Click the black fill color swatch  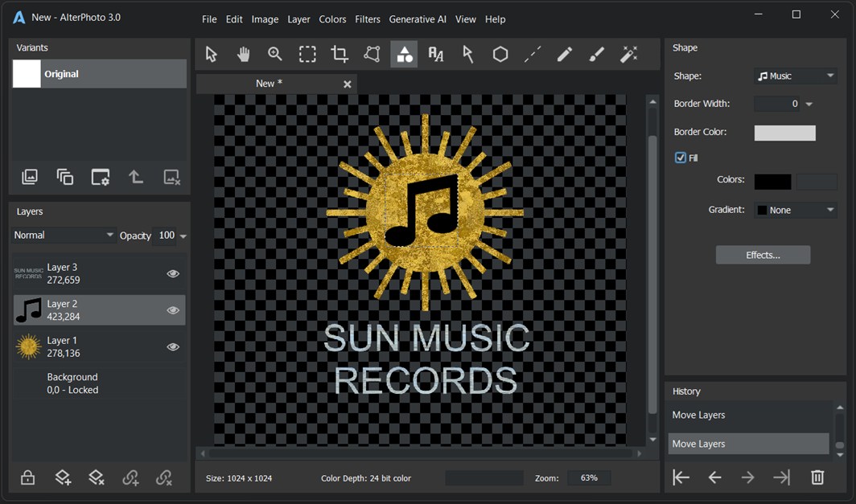[x=772, y=182]
